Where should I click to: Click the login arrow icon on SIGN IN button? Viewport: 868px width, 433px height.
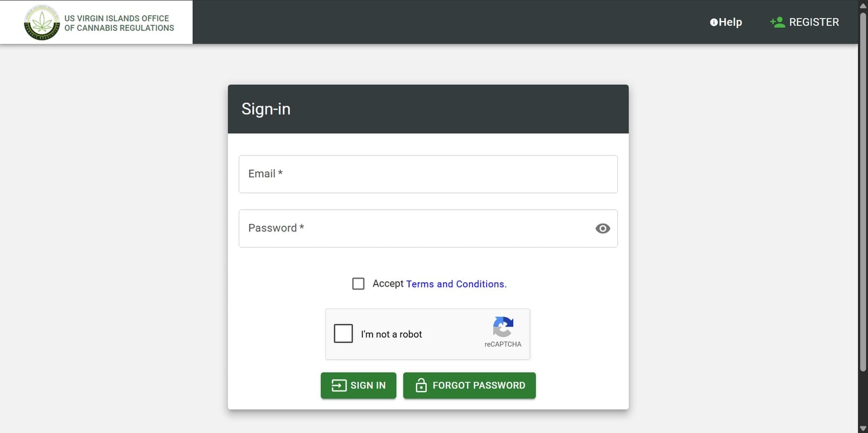pyautogui.click(x=339, y=385)
